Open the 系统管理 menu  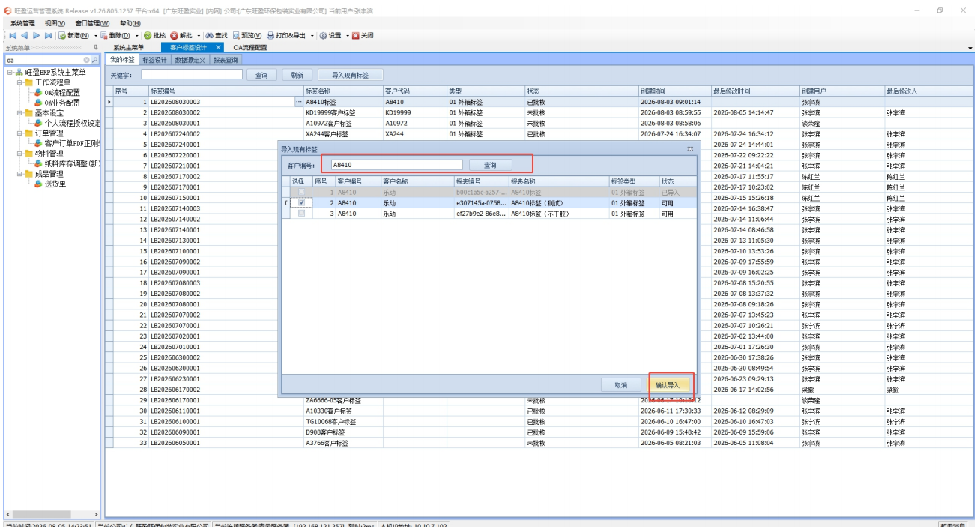point(22,23)
